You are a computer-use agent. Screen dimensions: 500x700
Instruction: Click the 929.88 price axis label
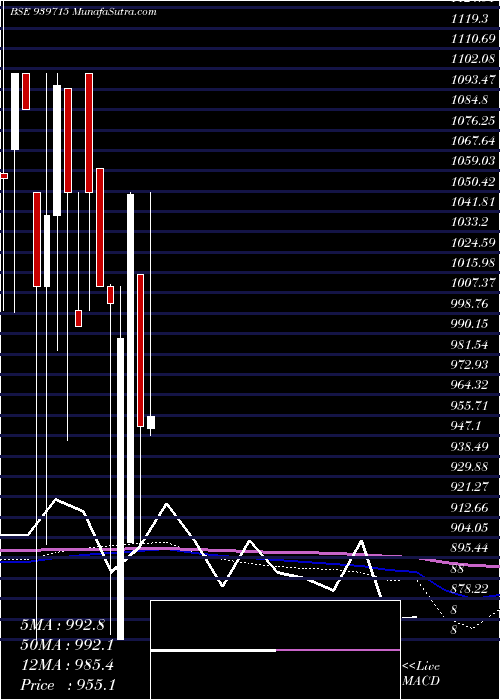469,467
